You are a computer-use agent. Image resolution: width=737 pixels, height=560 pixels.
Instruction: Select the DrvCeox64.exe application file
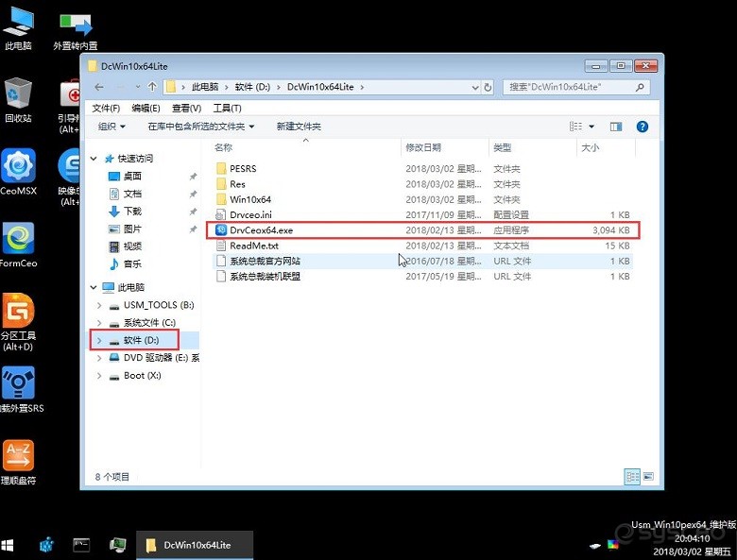click(261, 230)
